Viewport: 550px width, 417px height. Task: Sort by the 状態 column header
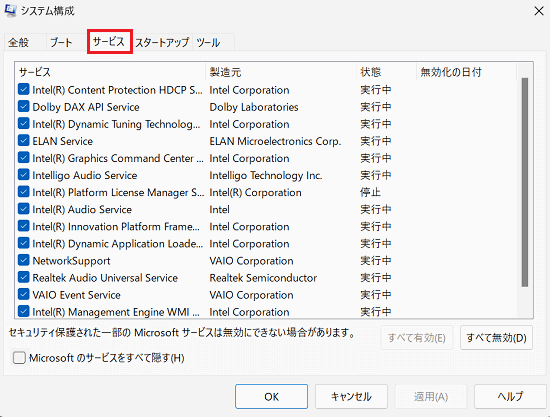(x=386, y=72)
